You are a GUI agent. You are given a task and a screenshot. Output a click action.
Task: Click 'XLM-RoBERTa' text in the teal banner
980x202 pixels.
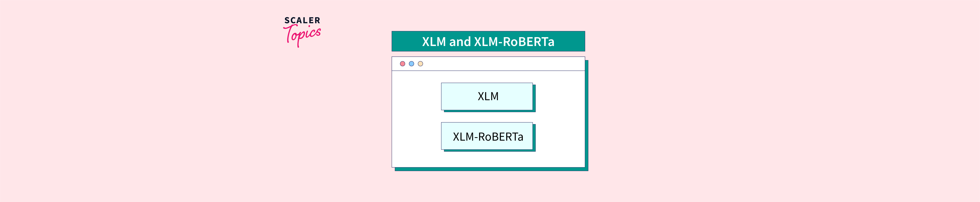pyautogui.click(x=514, y=42)
